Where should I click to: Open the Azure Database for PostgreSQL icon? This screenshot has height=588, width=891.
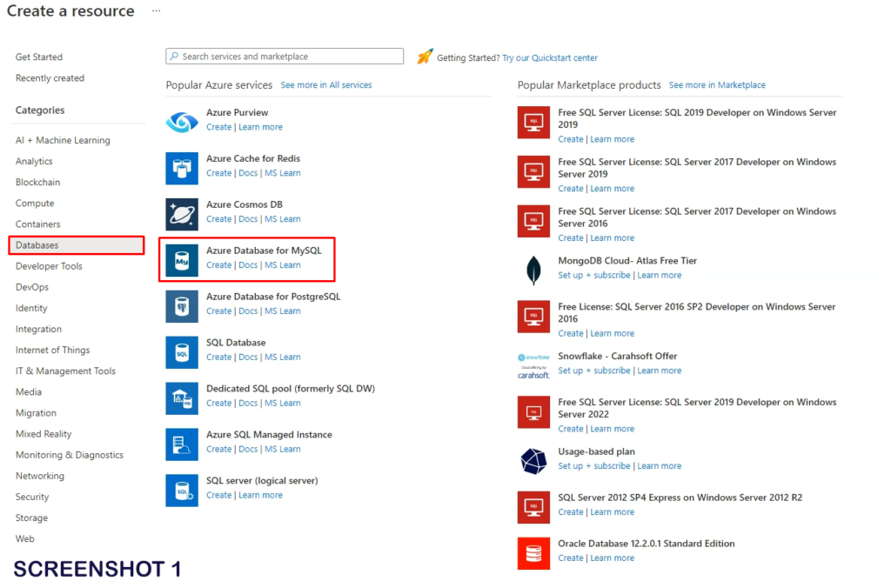click(x=182, y=306)
